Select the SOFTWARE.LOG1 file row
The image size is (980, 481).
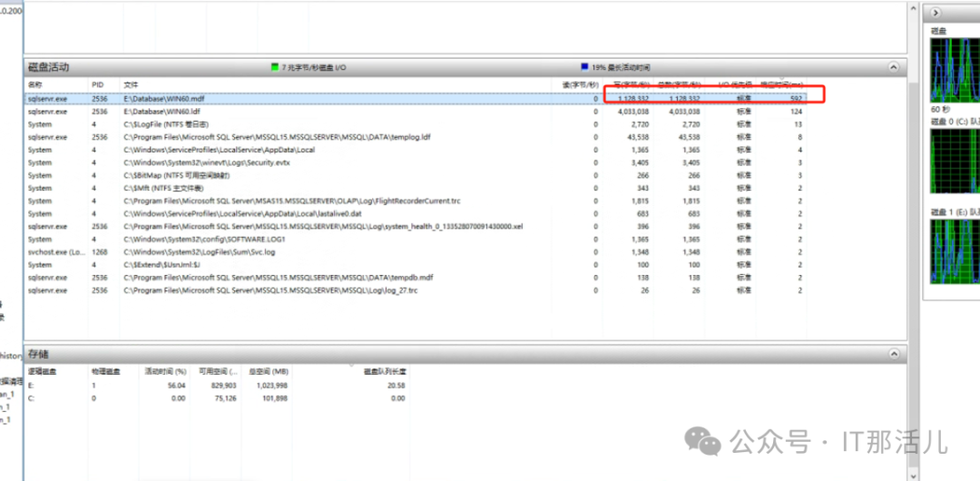click(x=416, y=239)
